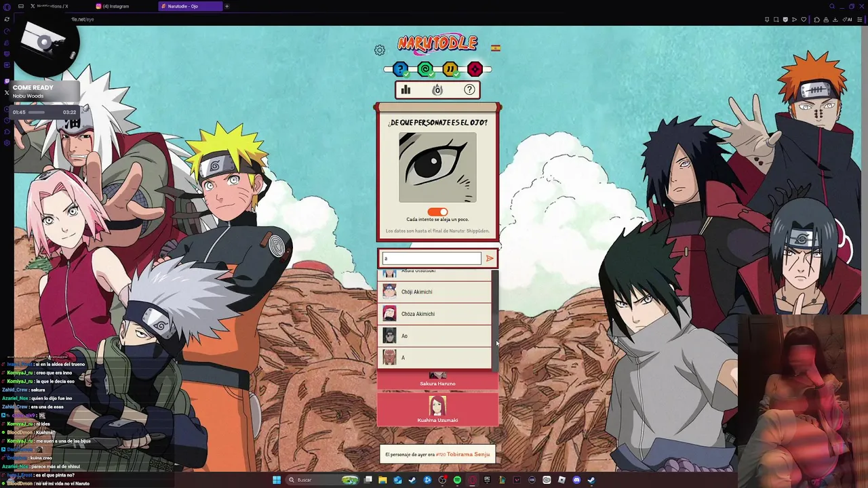Submit guess with the arrow button
The image size is (868, 488).
point(490,258)
